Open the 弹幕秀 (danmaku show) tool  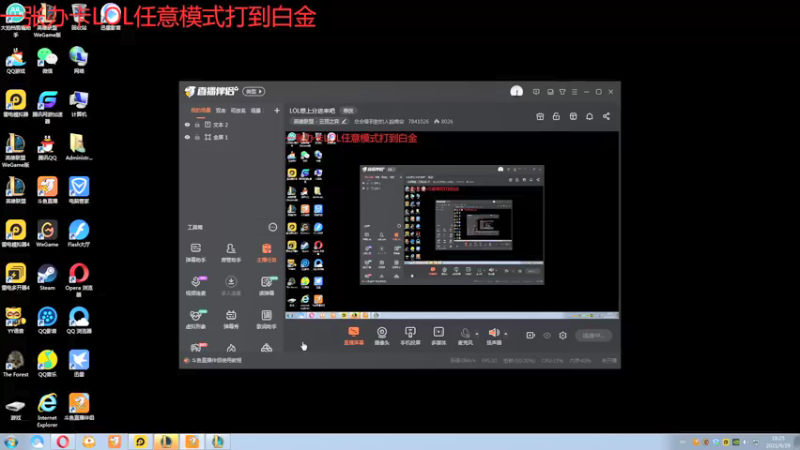click(231, 319)
